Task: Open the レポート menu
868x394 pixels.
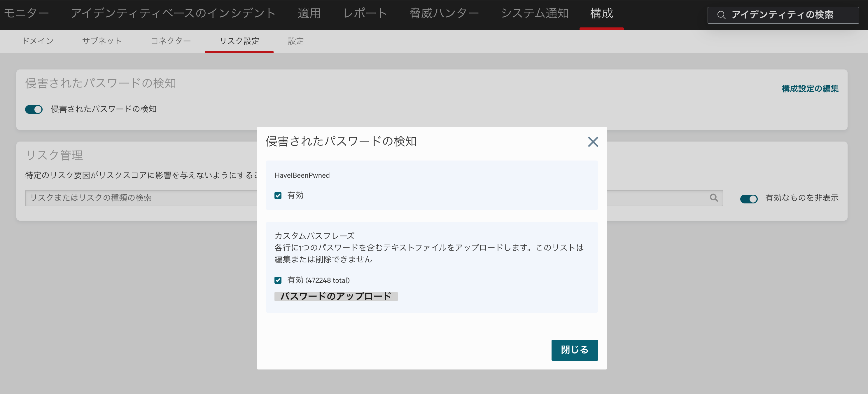Action: pyautogui.click(x=365, y=13)
